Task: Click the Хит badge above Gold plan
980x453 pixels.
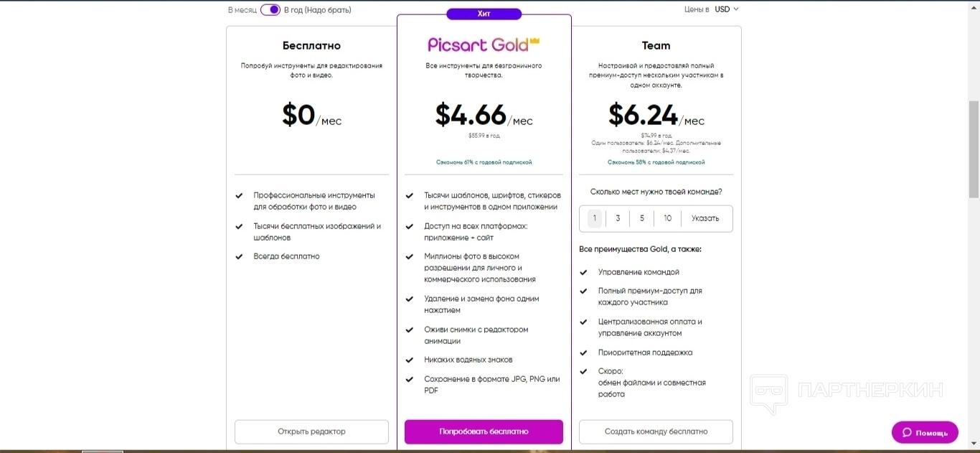Action: (484, 14)
